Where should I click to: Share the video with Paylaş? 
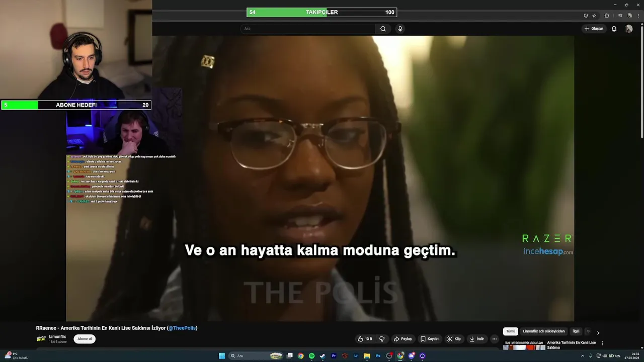(403, 339)
